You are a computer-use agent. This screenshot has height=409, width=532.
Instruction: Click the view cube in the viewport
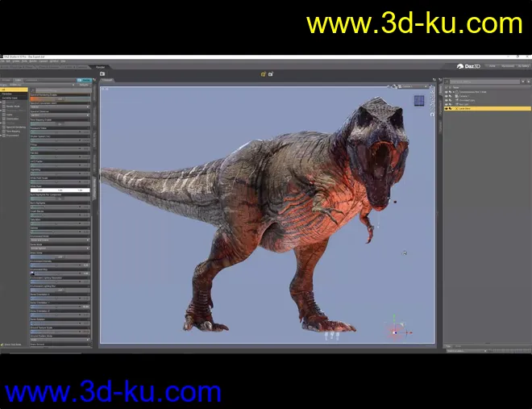419,101
